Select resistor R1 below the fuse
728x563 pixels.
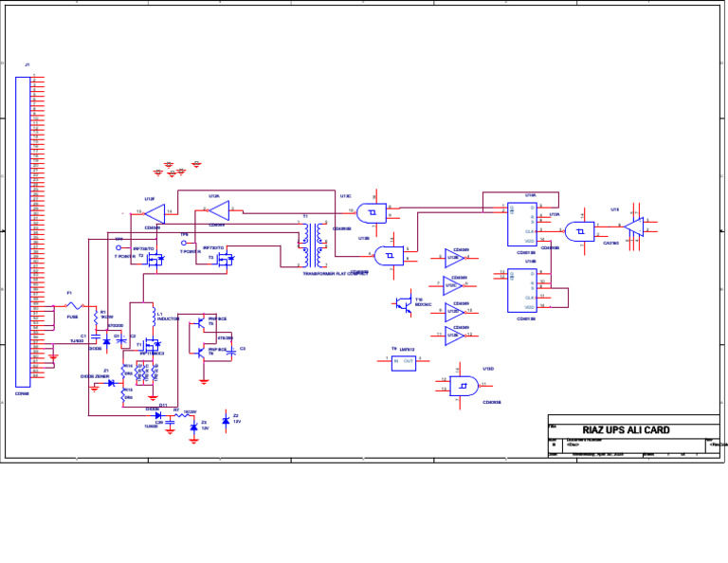tap(96, 317)
